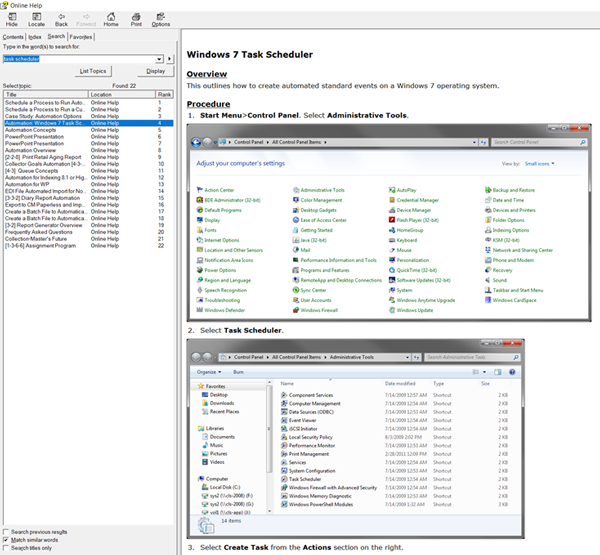Viewport: 600px width, 555px height.
Task: Click explorer navigation pane scrollbar in image
Action: pyautogui.click(x=269, y=446)
